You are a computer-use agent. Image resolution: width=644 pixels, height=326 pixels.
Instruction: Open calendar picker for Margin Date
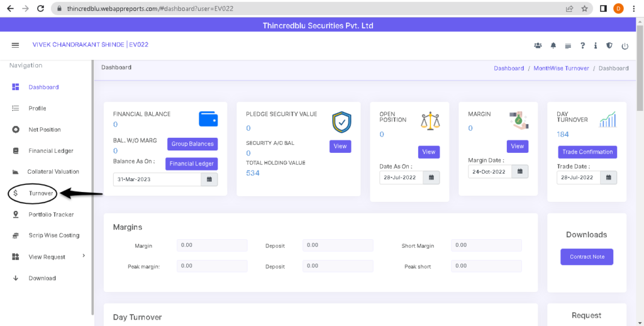pos(520,171)
